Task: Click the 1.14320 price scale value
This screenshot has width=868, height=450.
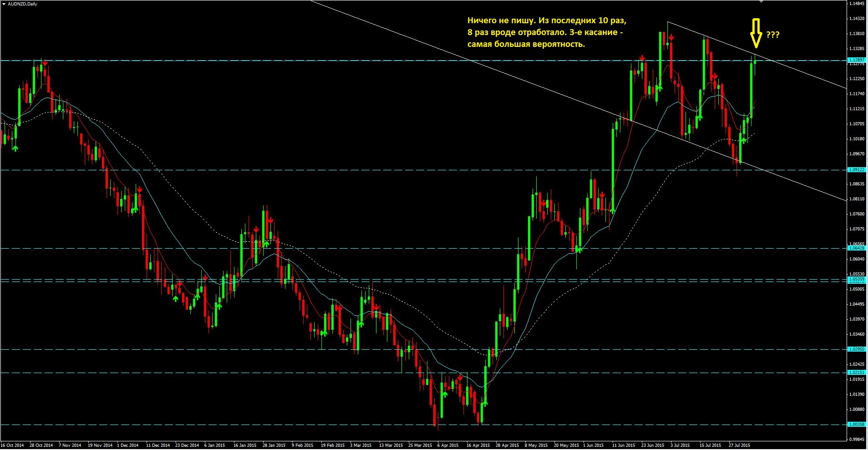Action: [857, 19]
